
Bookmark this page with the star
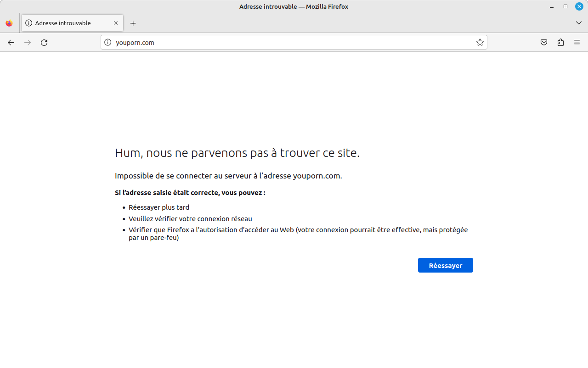(x=480, y=43)
